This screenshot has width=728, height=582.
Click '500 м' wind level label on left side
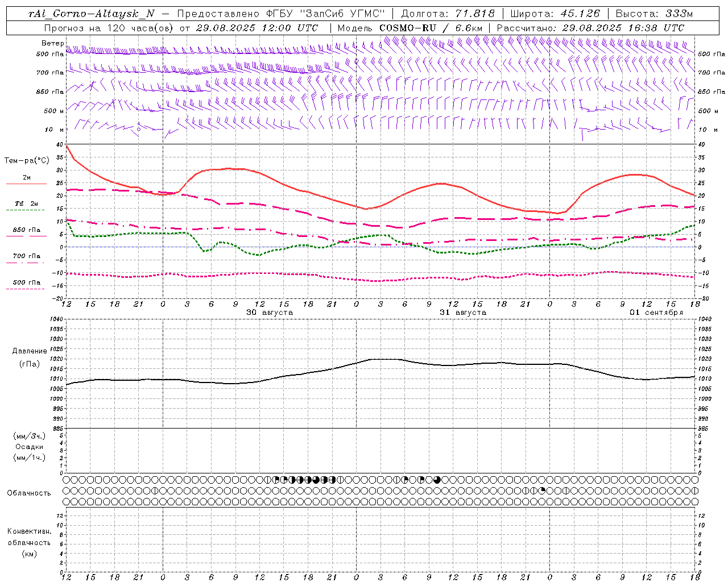coord(55,111)
